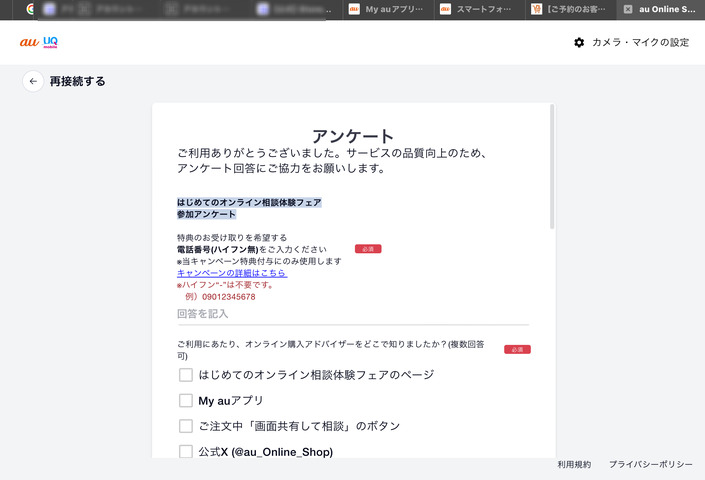Viewport: 705px width, 480px height.
Task: Click the スマートフォン tab favicon
Action: pyautogui.click(x=446, y=9)
